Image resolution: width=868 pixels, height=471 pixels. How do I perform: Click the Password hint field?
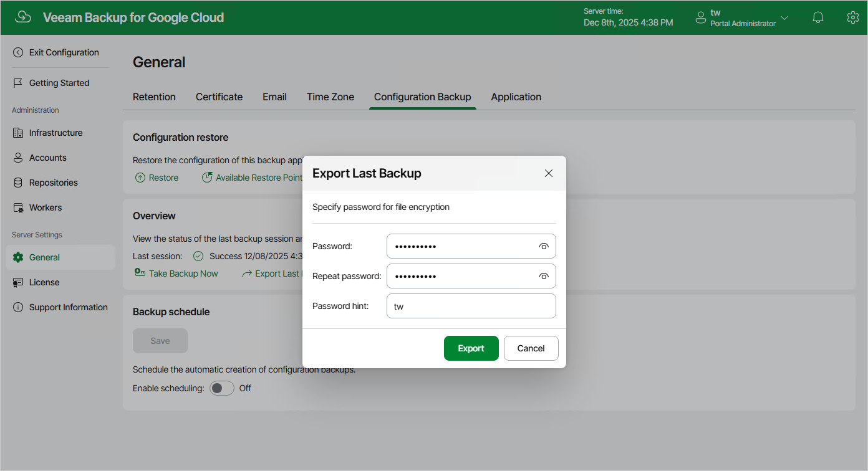click(x=471, y=306)
